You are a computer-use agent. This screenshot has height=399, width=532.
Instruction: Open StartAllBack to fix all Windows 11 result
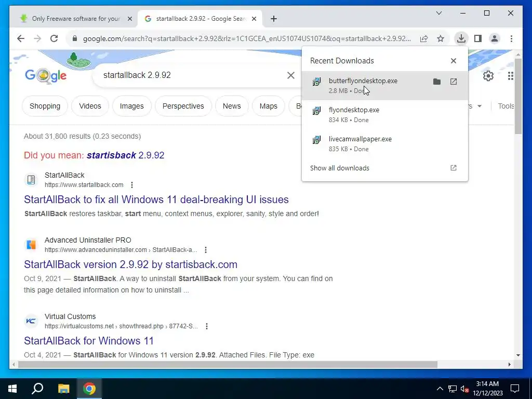click(156, 199)
